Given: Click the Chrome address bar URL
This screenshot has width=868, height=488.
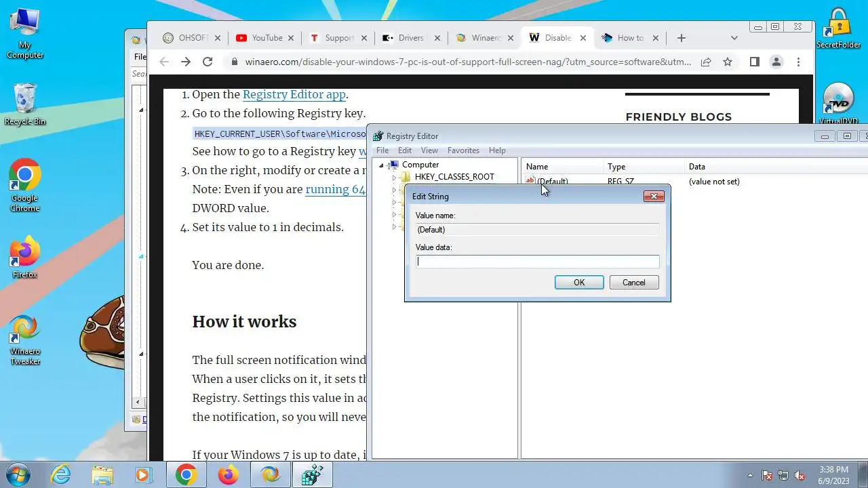Looking at the screenshot, I should [x=468, y=62].
